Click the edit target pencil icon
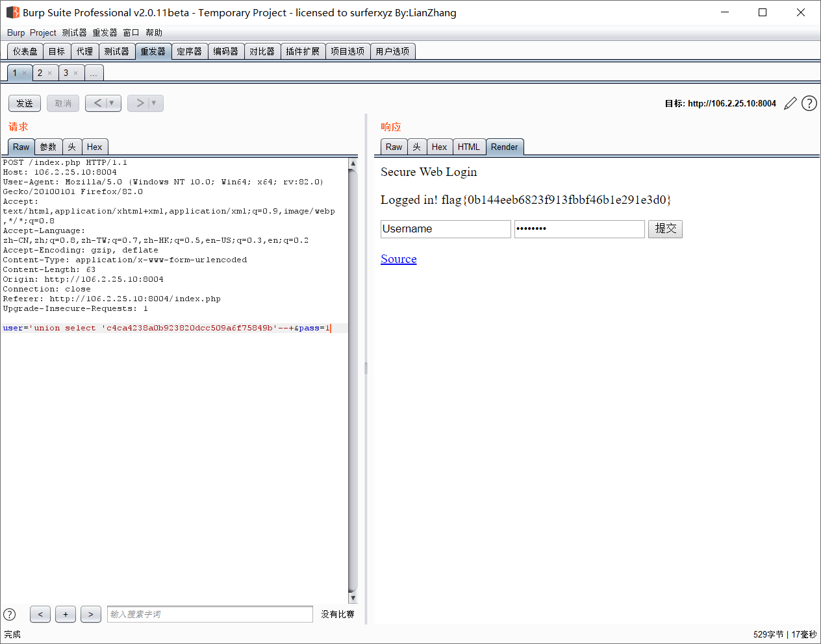This screenshot has width=821, height=644. [790, 103]
